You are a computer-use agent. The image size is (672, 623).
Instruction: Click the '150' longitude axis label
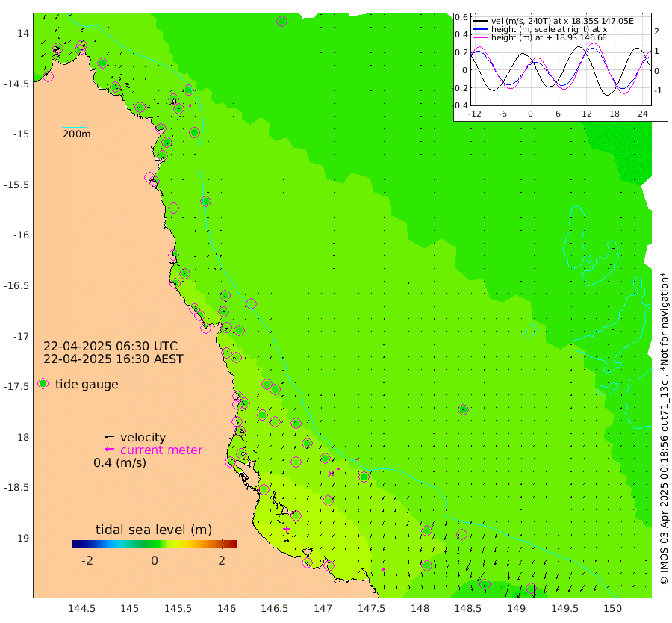(613, 608)
